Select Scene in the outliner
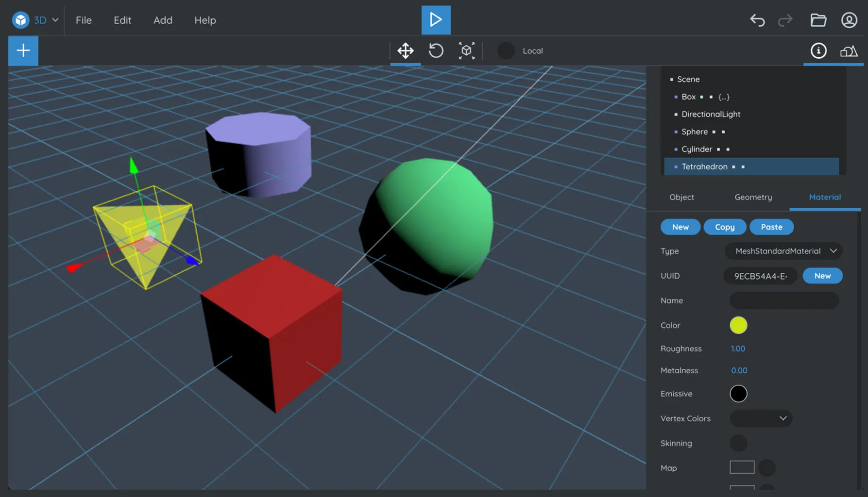This screenshot has height=497, width=868. [x=688, y=79]
